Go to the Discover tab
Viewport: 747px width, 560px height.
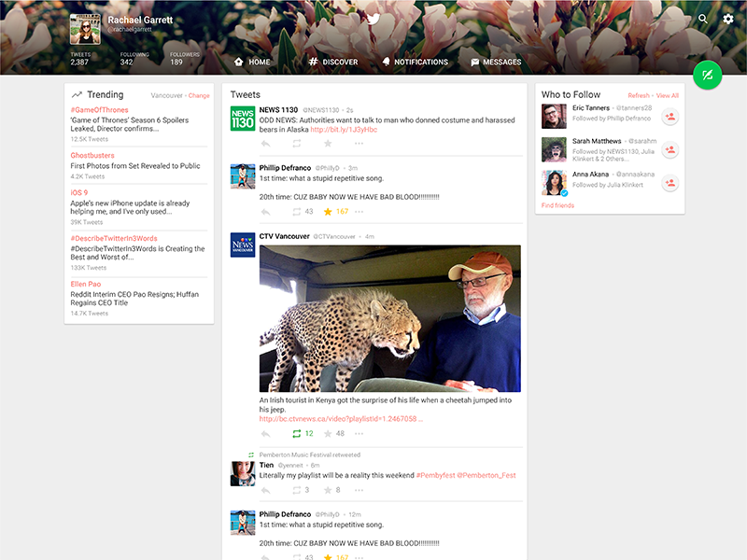pyautogui.click(x=333, y=62)
